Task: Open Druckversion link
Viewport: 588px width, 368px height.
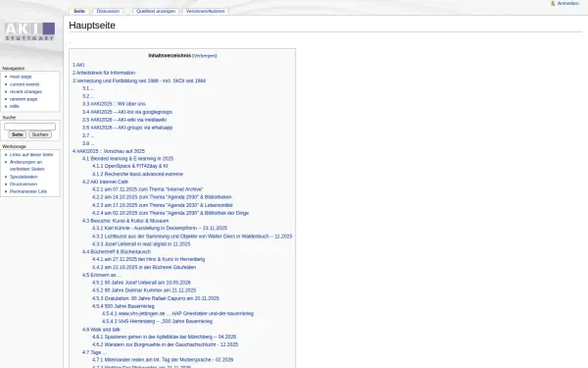Action: coord(24,184)
